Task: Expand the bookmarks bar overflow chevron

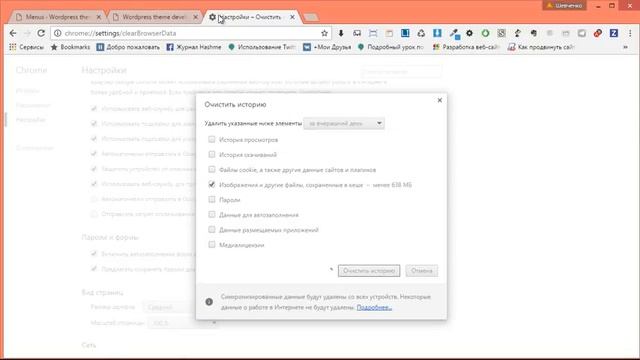Action: pos(625,47)
